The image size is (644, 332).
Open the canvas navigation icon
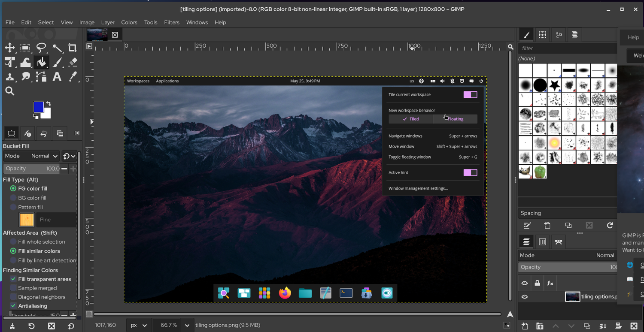coord(510,314)
